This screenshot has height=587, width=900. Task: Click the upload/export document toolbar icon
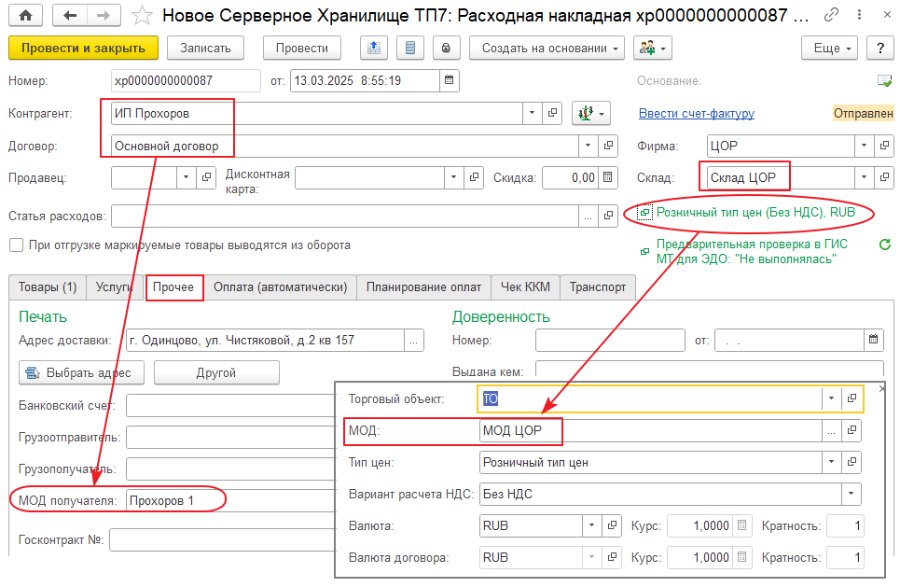[374, 48]
